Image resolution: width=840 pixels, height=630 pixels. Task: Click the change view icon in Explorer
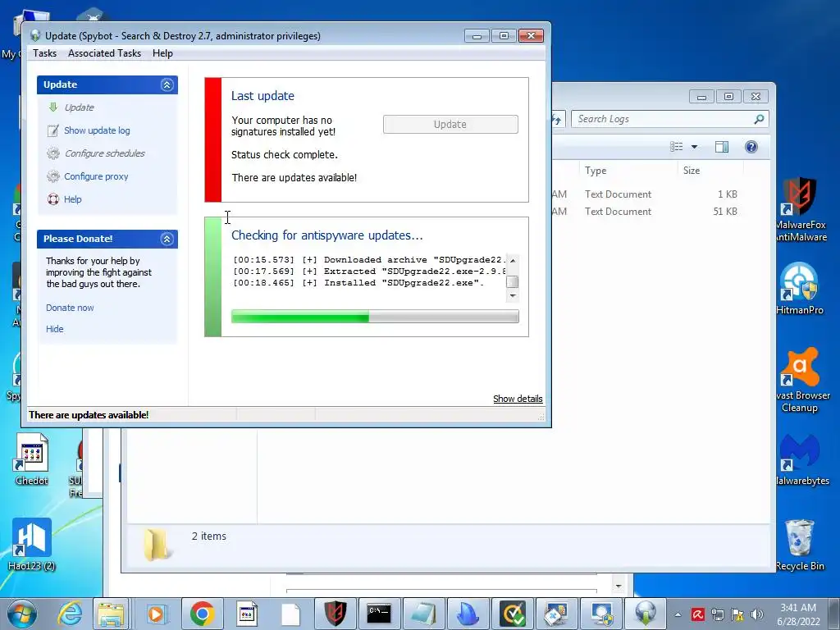(x=677, y=147)
